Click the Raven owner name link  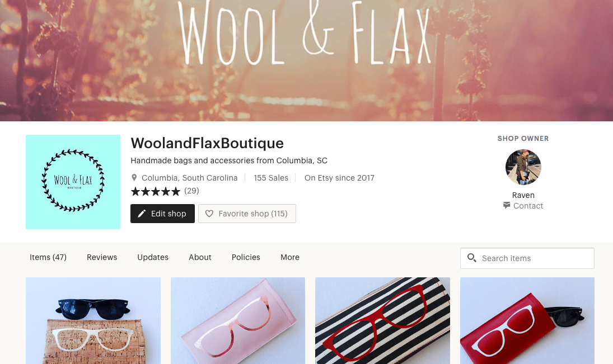pyautogui.click(x=523, y=195)
